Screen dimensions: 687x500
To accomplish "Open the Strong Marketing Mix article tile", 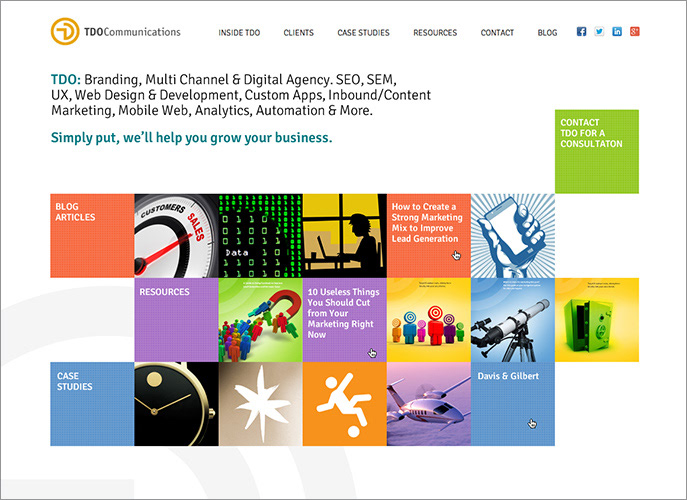I will click(x=428, y=236).
